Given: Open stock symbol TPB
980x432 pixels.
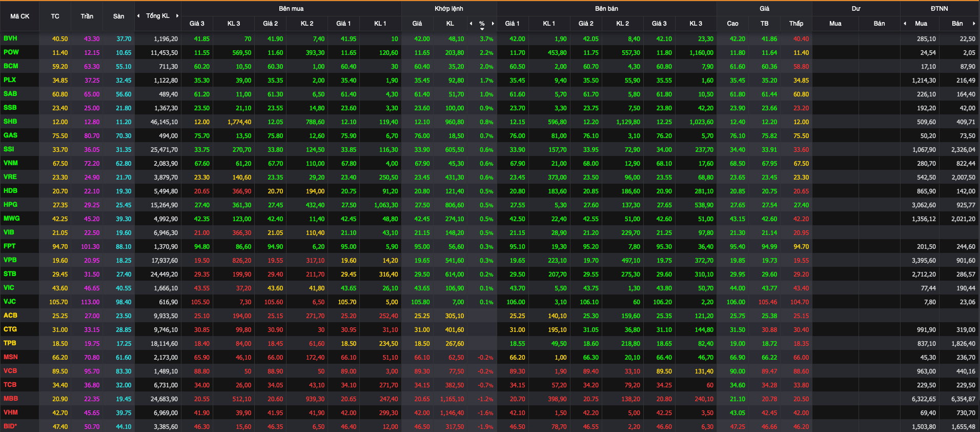Looking at the screenshot, I should (10, 343).
